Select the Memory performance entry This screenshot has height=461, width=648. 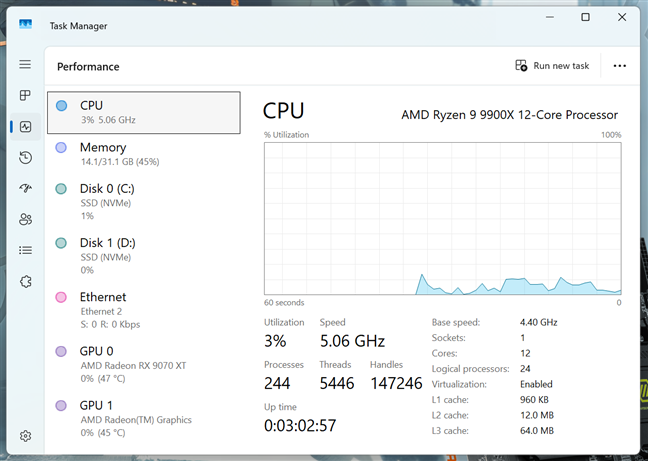(x=144, y=154)
